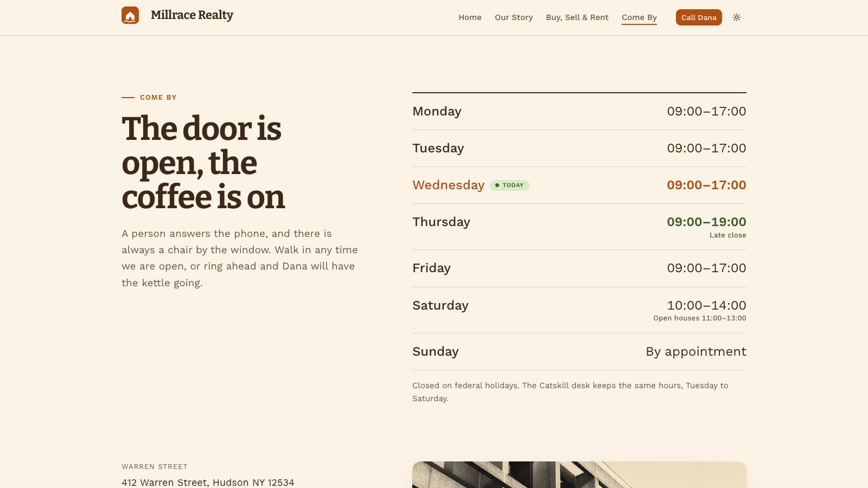
Task: Toggle the light/dark theme sun icon
Action: click(x=737, y=17)
